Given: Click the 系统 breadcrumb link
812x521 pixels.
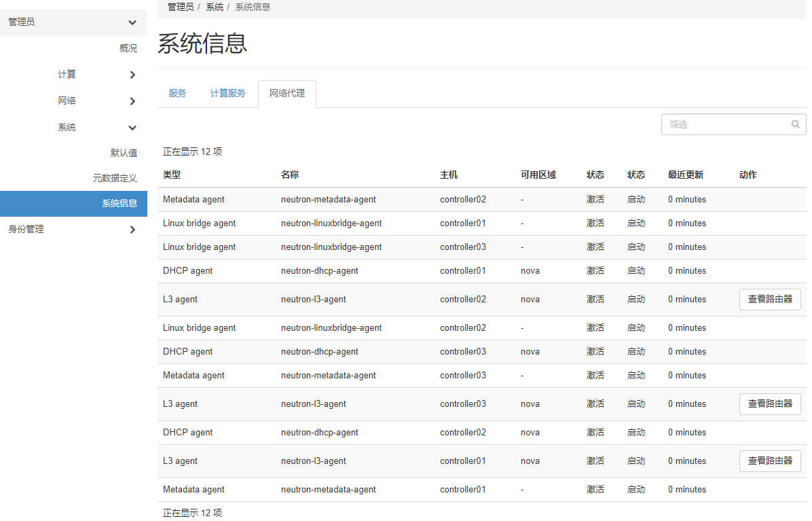Looking at the screenshot, I should click(x=215, y=7).
